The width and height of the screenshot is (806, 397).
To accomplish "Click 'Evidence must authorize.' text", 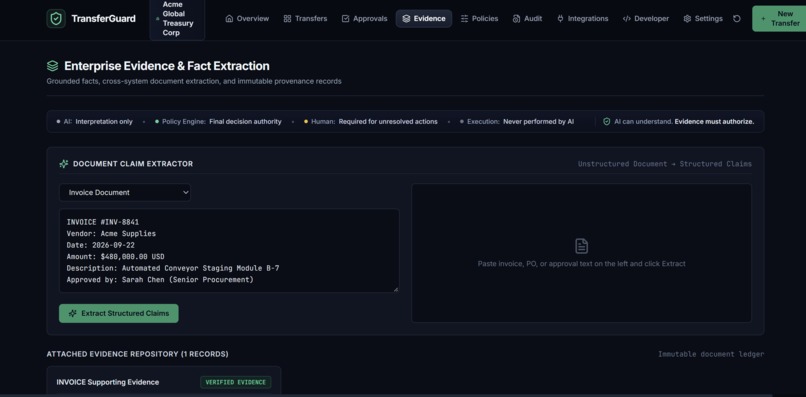I will point(715,121).
